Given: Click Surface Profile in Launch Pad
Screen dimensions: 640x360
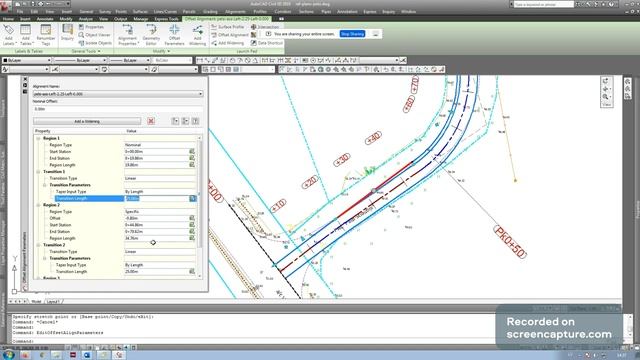Looking at the screenshot, I should pyautogui.click(x=227, y=27).
